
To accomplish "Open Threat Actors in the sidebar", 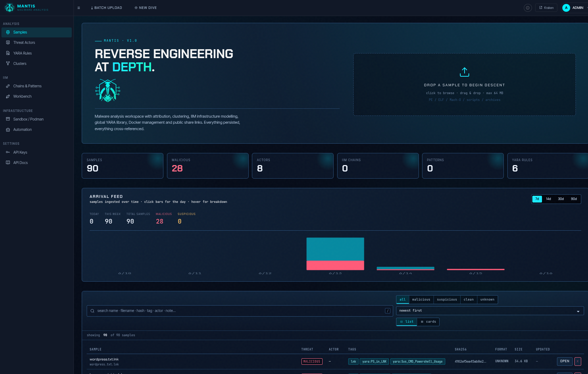I will 36,43.
